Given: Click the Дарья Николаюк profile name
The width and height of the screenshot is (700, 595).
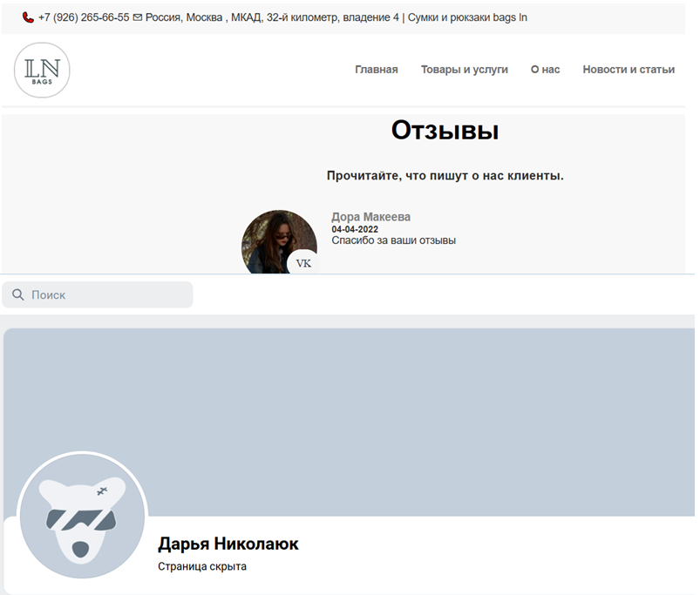Looking at the screenshot, I should 228,544.
